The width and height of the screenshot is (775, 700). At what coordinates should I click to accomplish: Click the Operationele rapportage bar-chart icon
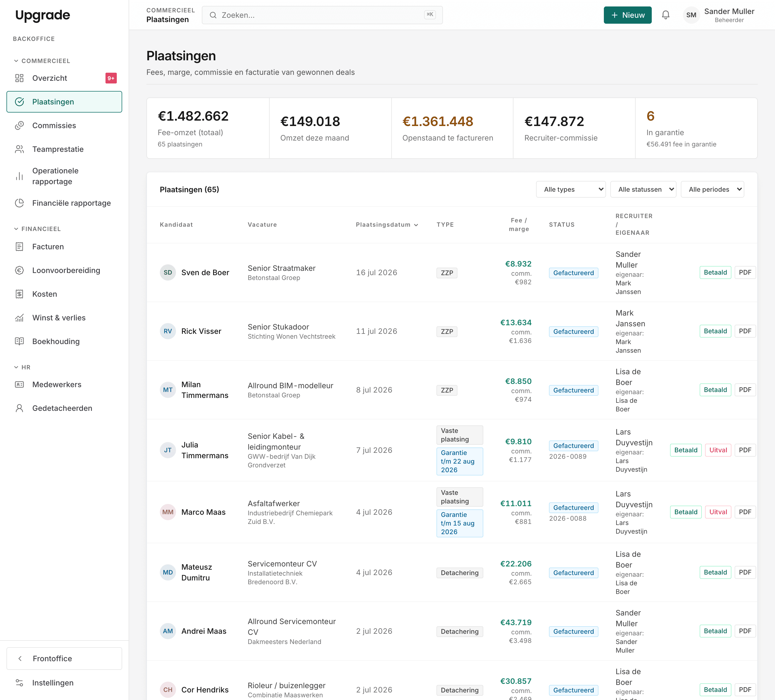pos(19,176)
